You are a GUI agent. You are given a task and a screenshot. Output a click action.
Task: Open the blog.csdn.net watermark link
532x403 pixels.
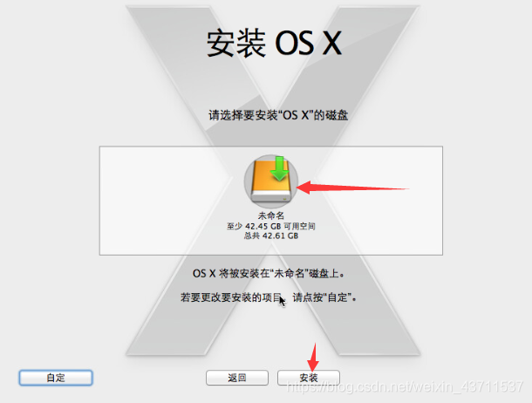click(405, 386)
